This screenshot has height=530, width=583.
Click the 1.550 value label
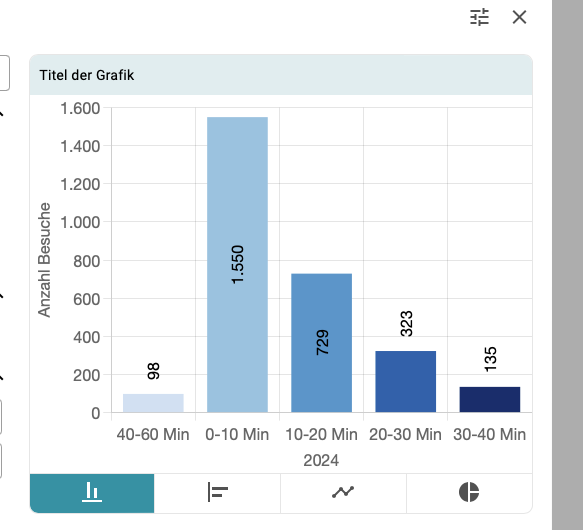pyautogui.click(x=237, y=264)
